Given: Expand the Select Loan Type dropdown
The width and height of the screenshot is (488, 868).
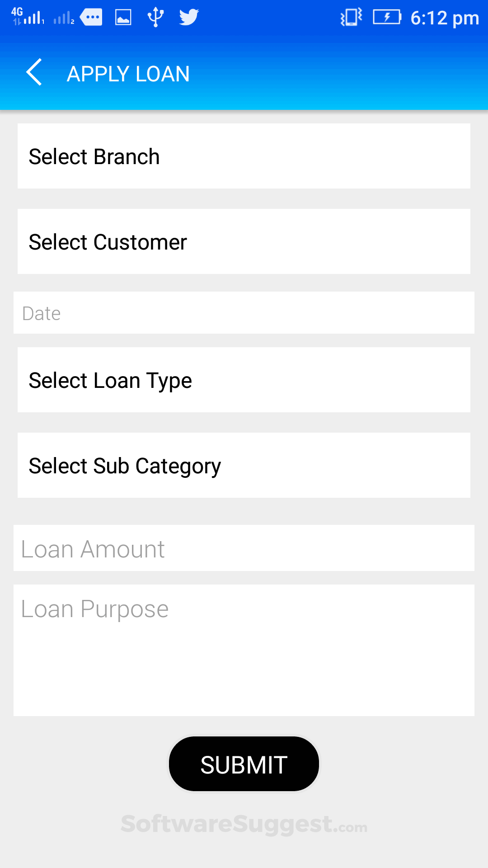Looking at the screenshot, I should pos(244,380).
